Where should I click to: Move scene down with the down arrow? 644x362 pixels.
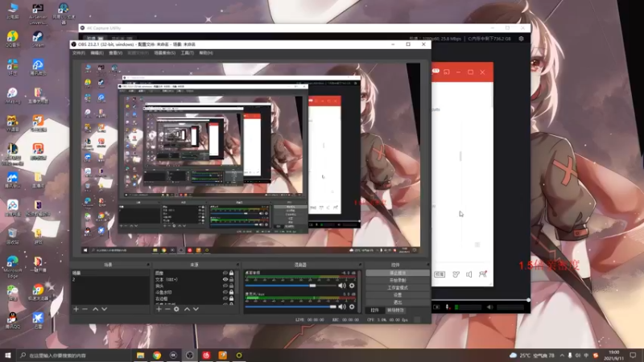coord(105,309)
